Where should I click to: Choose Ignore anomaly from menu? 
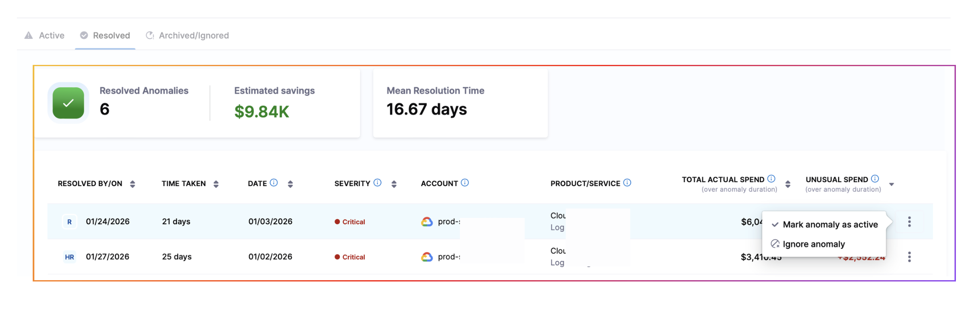[814, 244]
